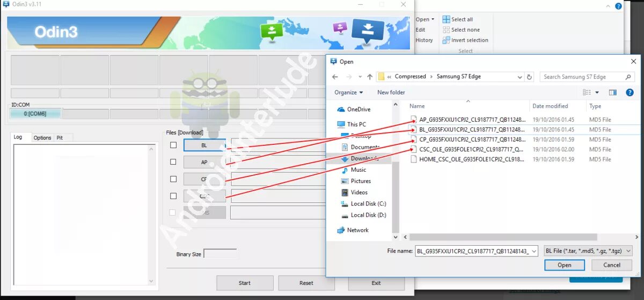Click the Reset button in Odin
The image size is (644, 300).
pyautogui.click(x=306, y=283)
